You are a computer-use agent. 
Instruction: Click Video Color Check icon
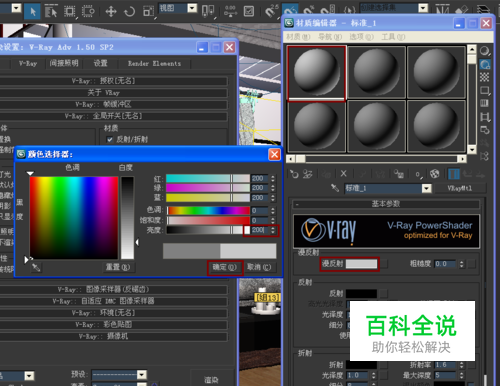(485, 103)
